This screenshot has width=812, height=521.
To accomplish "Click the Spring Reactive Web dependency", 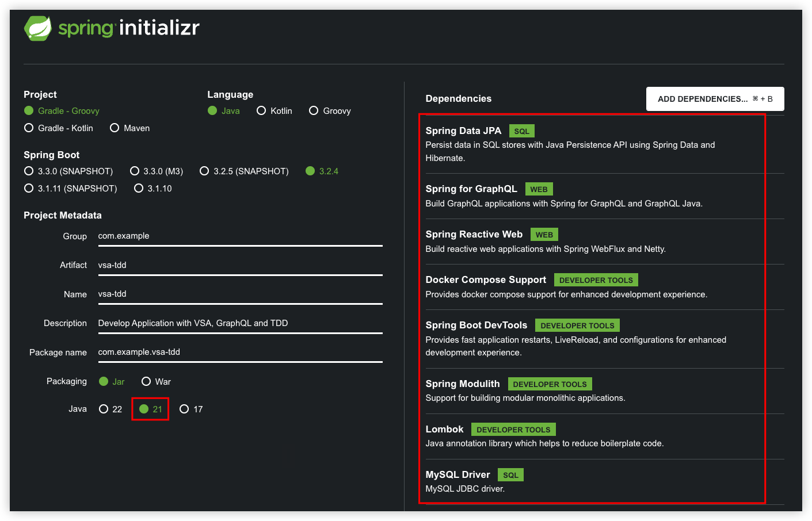I will point(604,242).
